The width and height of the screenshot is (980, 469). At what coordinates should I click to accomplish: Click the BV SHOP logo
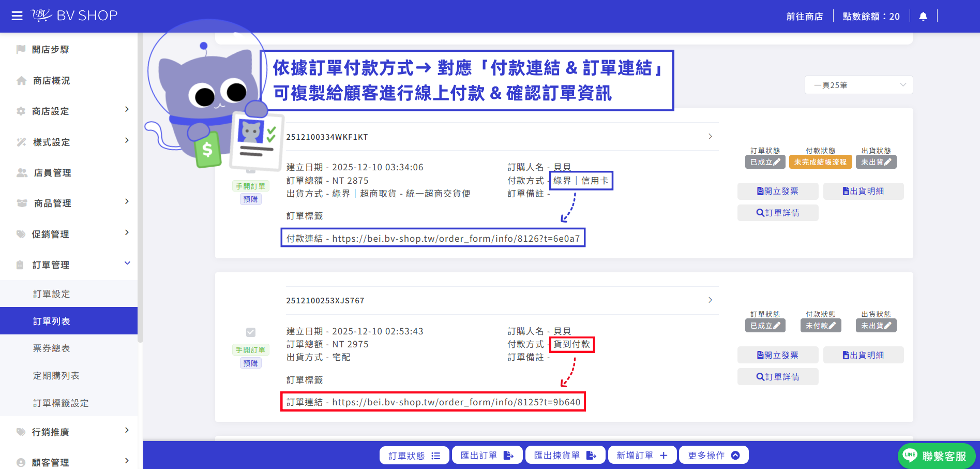point(74,16)
